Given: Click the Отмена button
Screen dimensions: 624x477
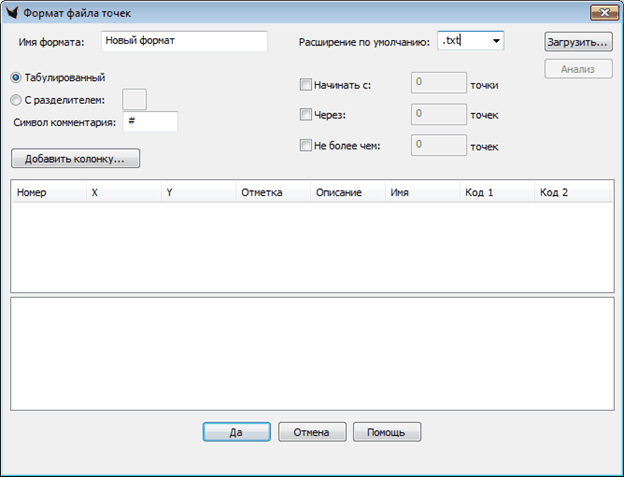Looking at the screenshot, I should pos(311,432).
